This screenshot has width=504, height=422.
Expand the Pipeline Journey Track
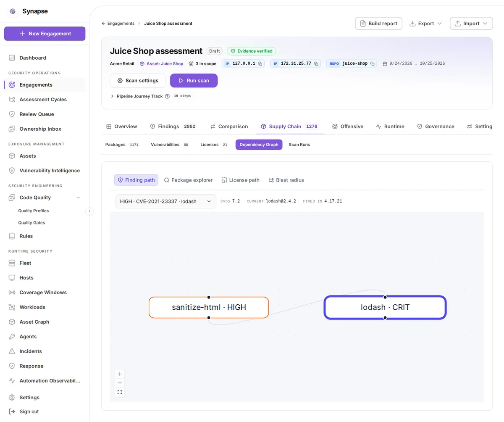coord(112,96)
